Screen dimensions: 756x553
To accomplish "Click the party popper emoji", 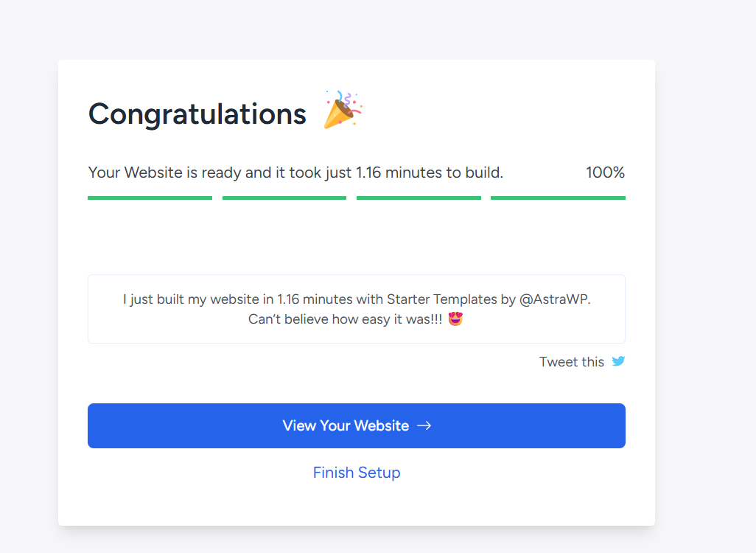I will [343, 110].
